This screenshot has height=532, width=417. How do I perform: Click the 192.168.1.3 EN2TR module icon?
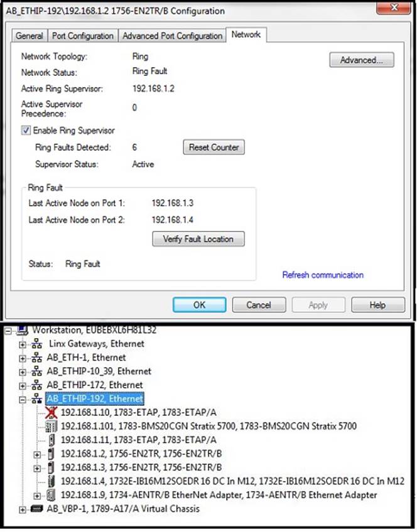[51, 467]
